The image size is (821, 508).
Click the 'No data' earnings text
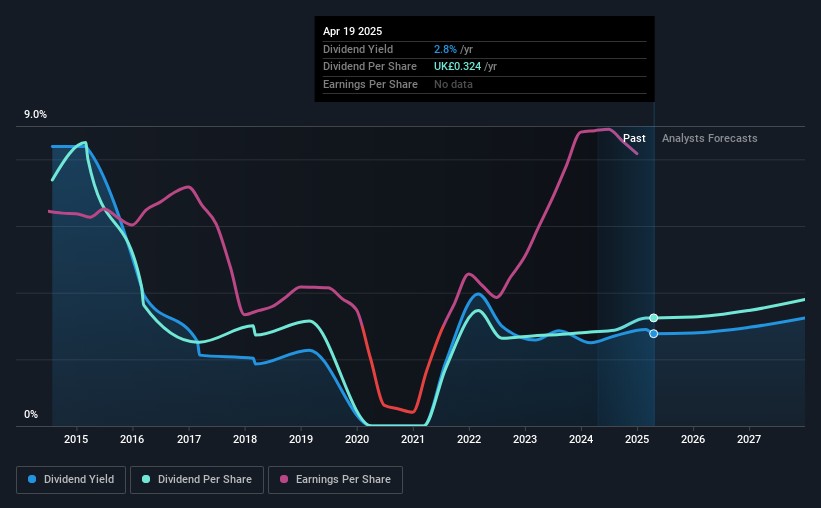pos(453,84)
